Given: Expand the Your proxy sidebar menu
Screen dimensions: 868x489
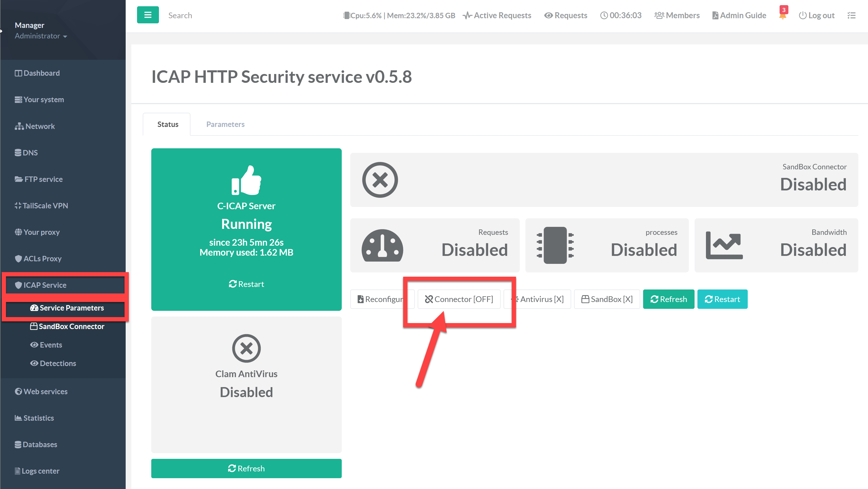Looking at the screenshot, I should tap(42, 232).
